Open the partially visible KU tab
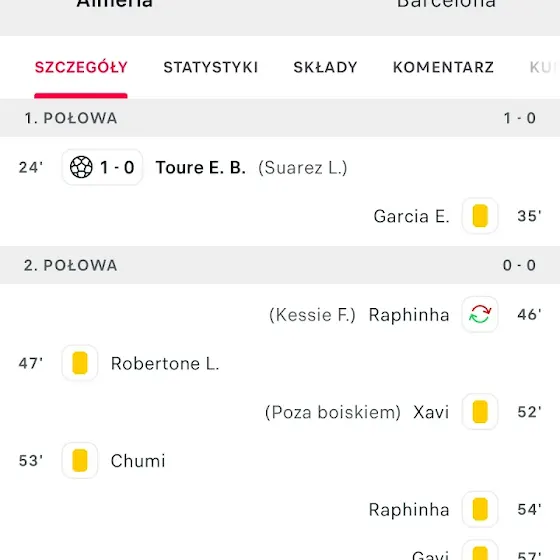560x560 pixels. (544, 67)
